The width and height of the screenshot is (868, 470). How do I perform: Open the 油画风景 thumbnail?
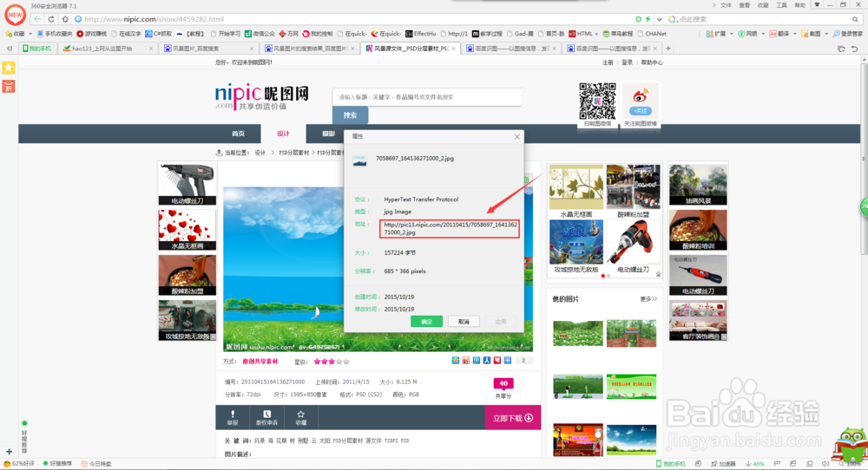pos(698,184)
